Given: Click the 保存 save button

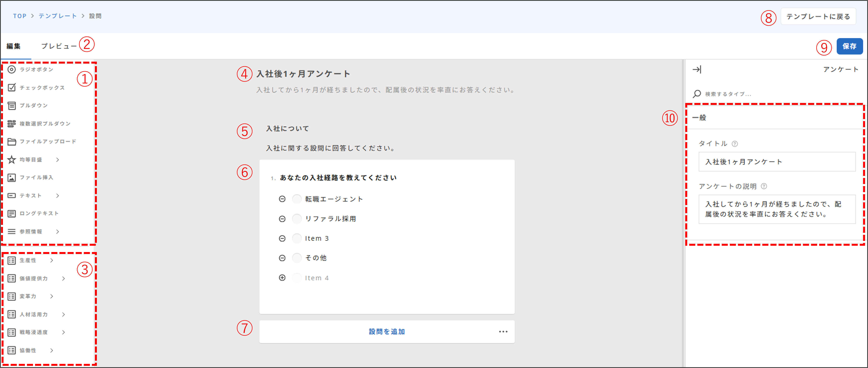Looking at the screenshot, I should pos(849,46).
